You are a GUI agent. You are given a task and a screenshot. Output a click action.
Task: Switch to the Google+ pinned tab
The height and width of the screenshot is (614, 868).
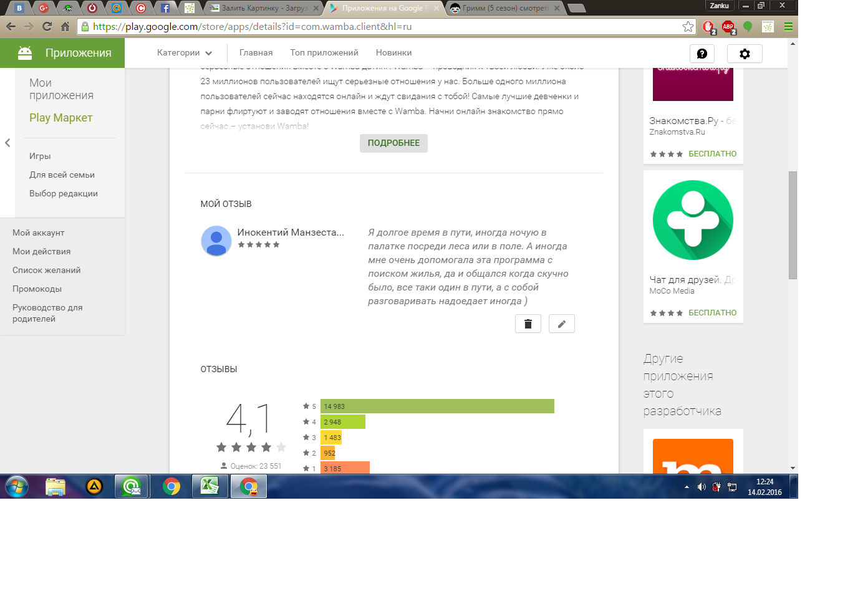pos(44,8)
